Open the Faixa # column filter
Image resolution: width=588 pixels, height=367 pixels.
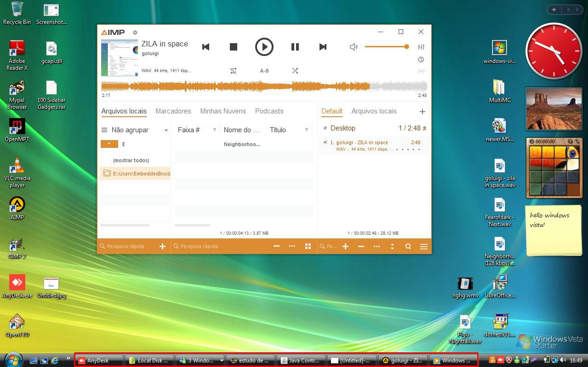(215, 130)
